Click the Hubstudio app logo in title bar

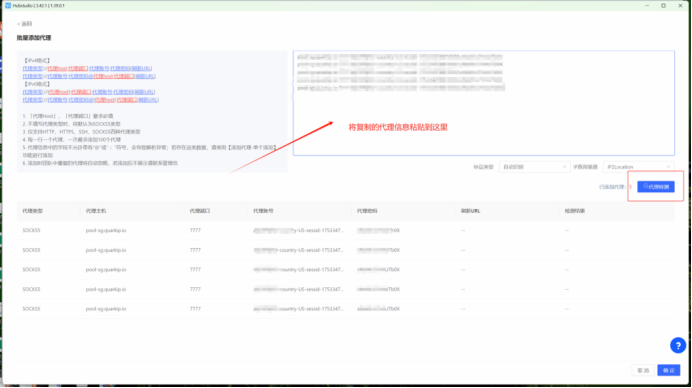coord(8,6)
